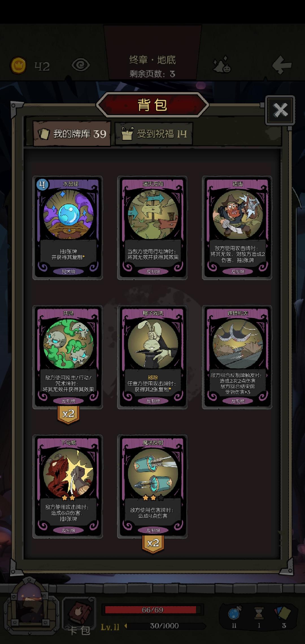The width and height of the screenshot is (305, 644).
Task: Tap the back arrow icon
Action: click(282, 65)
